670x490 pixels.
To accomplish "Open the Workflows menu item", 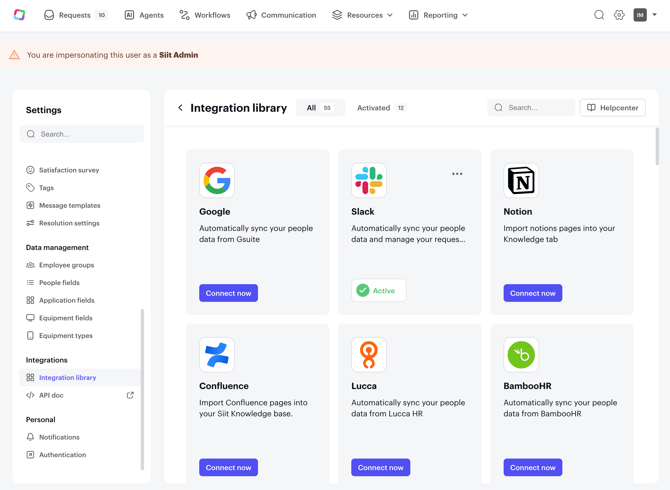I will [x=204, y=15].
